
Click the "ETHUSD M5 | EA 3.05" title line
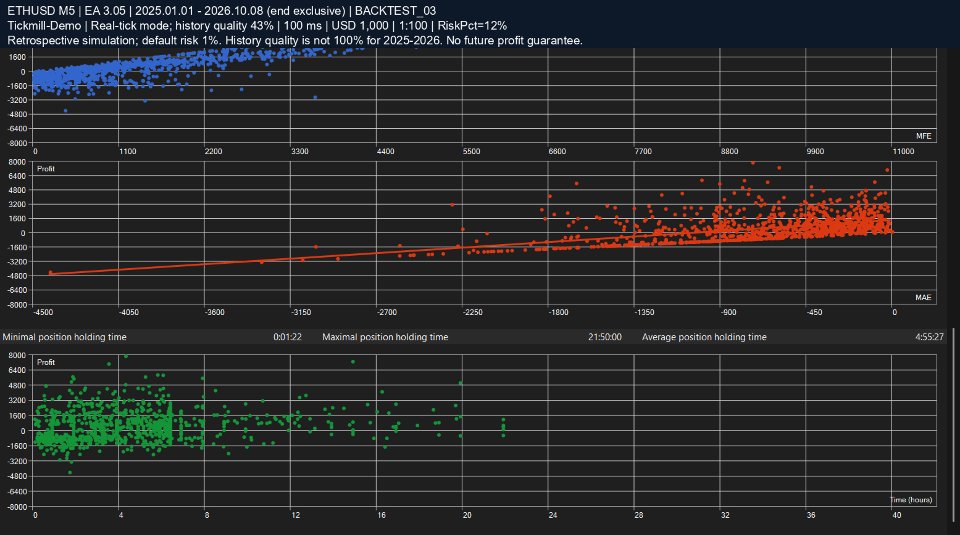point(222,11)
